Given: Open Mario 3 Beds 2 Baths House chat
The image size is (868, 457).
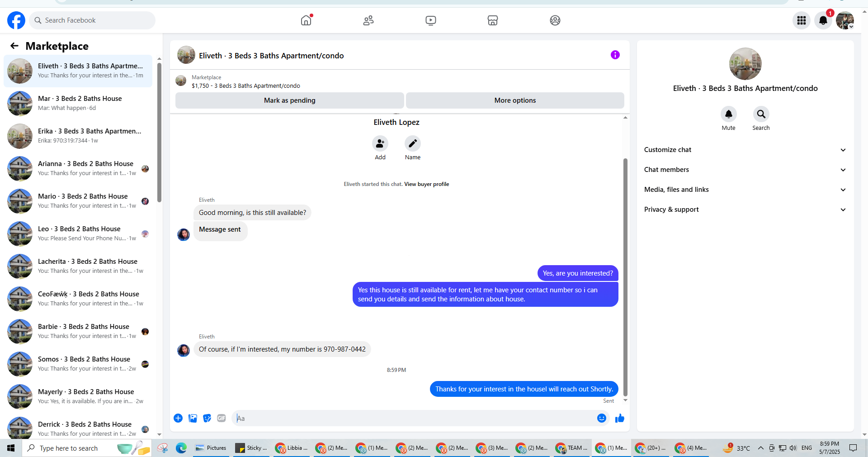Looking at the screenshot, I should 78,201.
